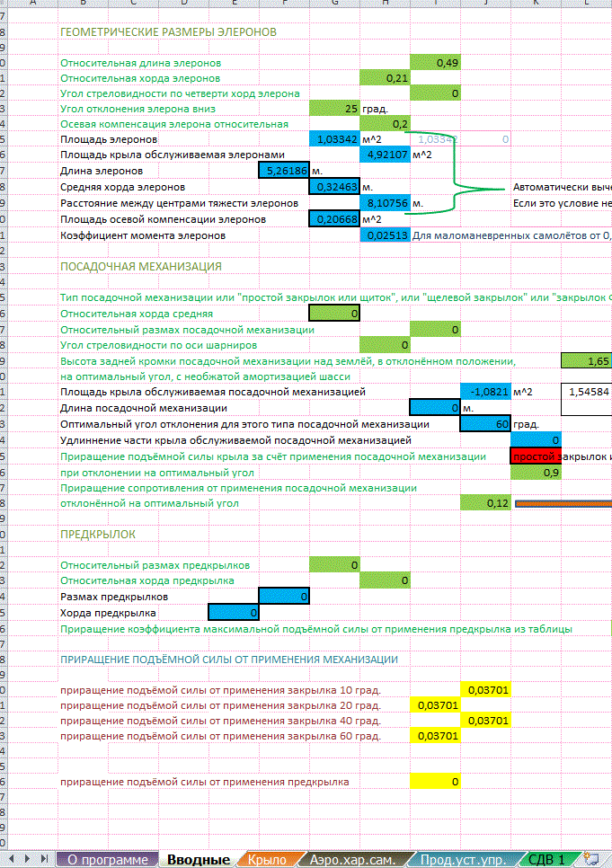Select the "ПОСАДОЧНАЯ МЕХАНИЗАЦИЯ" heading cell

coord(140,267)
